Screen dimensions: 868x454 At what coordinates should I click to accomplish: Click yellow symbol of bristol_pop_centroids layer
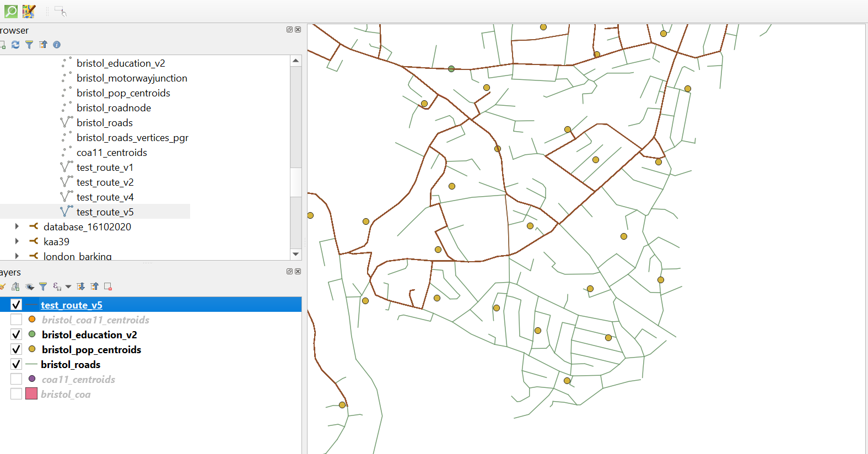32,349
